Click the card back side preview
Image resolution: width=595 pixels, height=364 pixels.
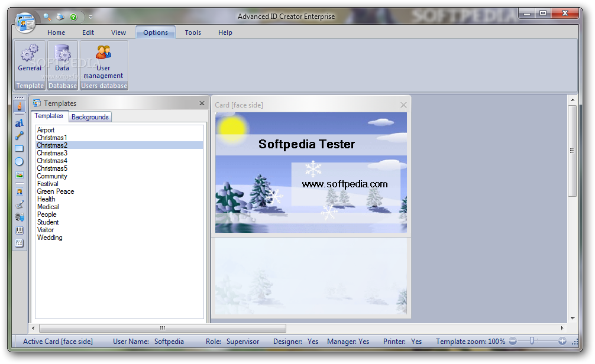tap(311, 277)
